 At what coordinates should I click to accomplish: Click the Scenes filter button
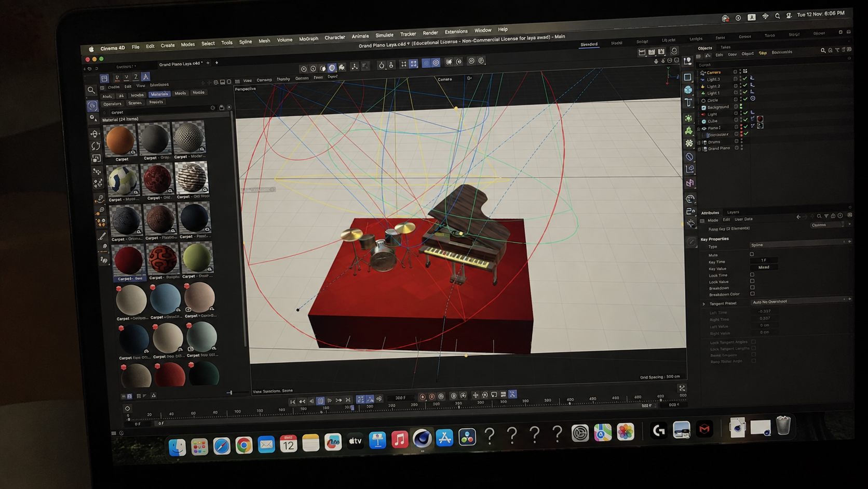pyautogui.click(x=135, y=103)
